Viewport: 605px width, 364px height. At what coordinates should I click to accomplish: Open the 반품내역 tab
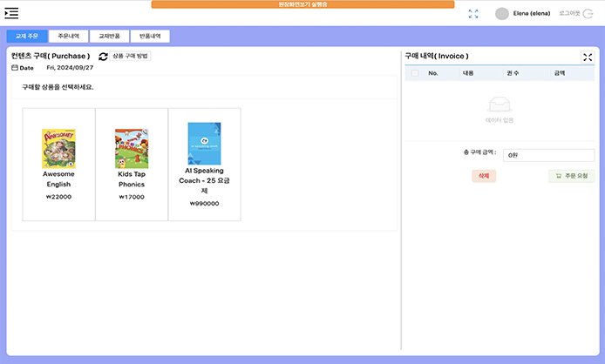[151, 37]
